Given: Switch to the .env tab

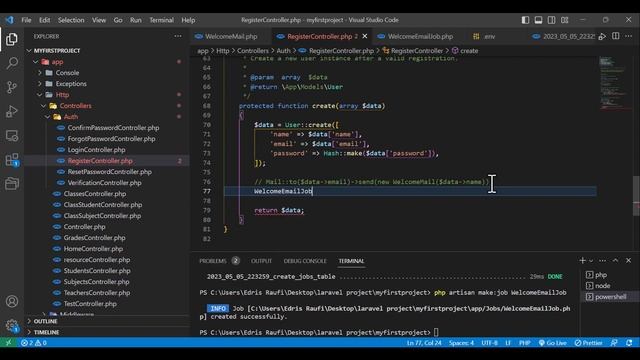Looking at the screenshot, I should click(489, 36).
